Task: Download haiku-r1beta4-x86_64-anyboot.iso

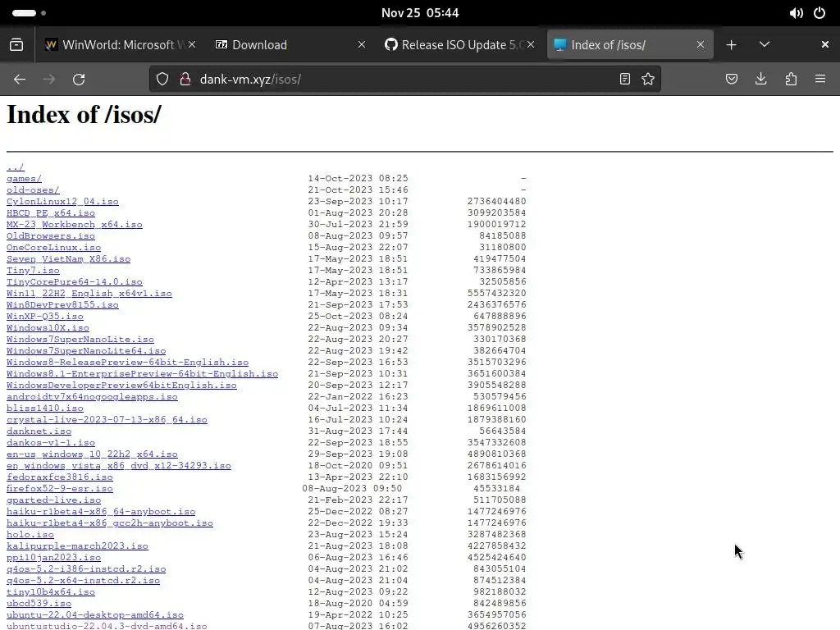Action: [101, 512]
